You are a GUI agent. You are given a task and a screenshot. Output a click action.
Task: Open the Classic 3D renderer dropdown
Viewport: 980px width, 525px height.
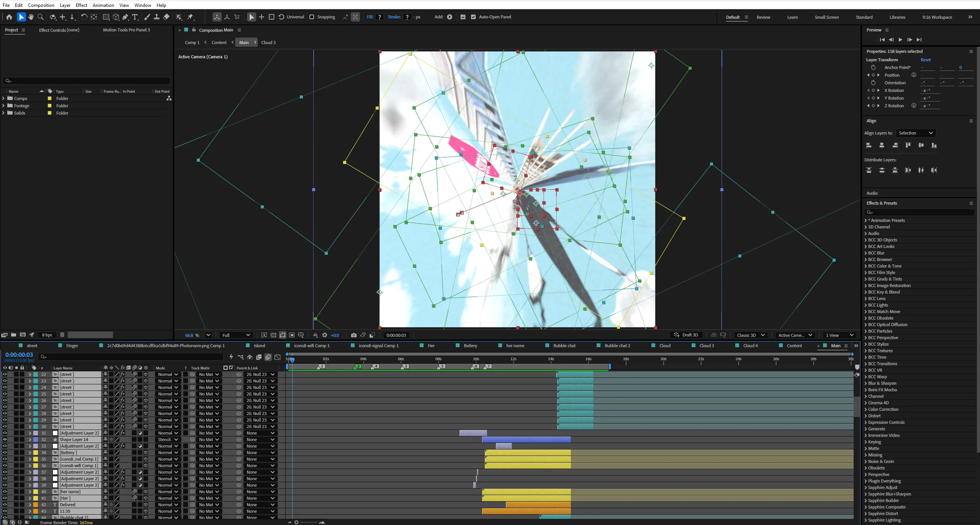tap(751, 335)
